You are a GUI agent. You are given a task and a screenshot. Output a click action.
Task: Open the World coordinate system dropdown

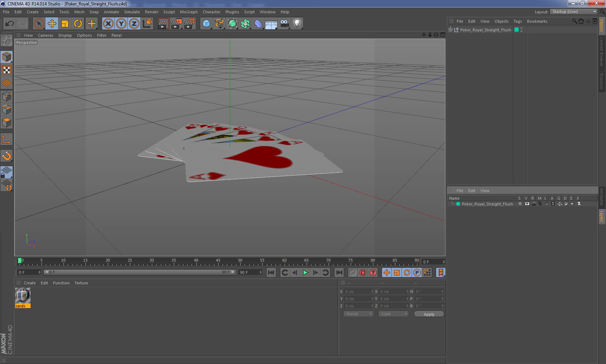358,314
